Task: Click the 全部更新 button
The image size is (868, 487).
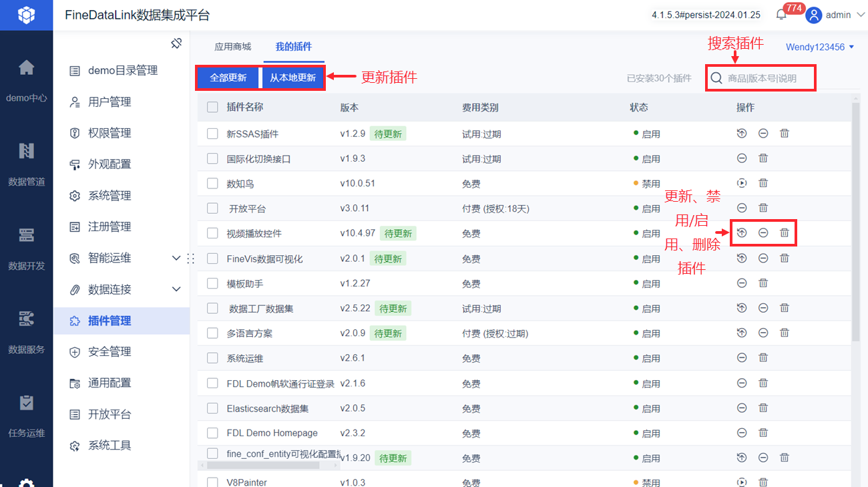Action: (x=228, y=77)
